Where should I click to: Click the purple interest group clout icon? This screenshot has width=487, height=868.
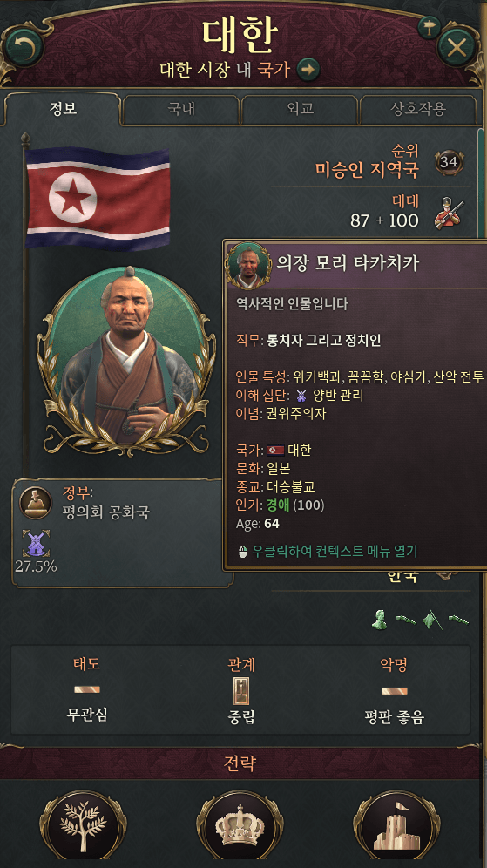[36, 543]
